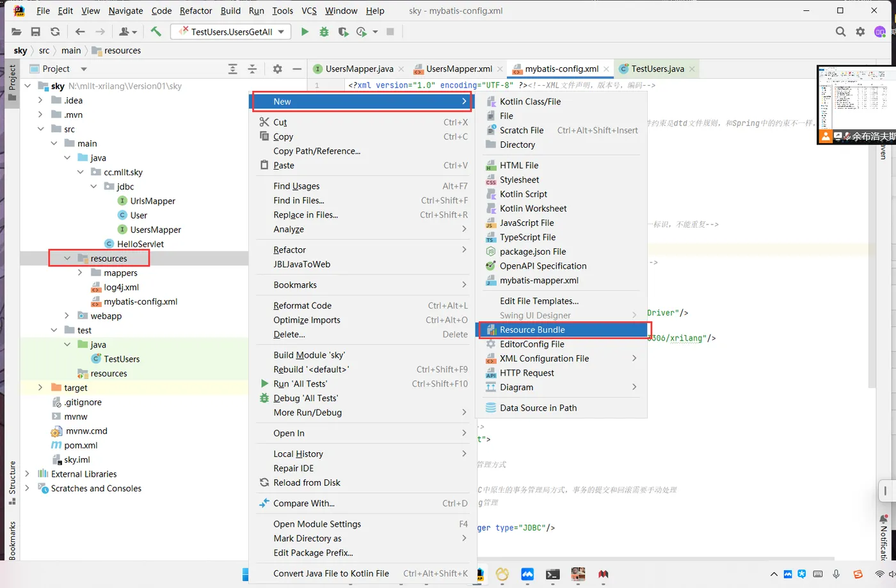Select pom.xml in project tree

(81, 445)
